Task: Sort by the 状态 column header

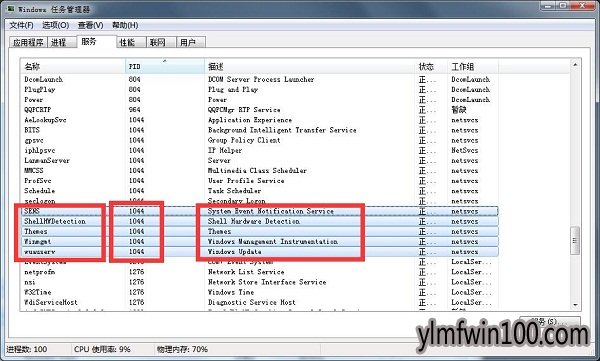Action: tap(431, 67)
